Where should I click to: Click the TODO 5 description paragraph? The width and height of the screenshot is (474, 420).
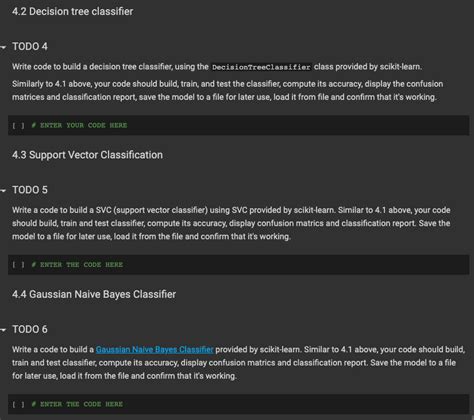coord(231,223)
